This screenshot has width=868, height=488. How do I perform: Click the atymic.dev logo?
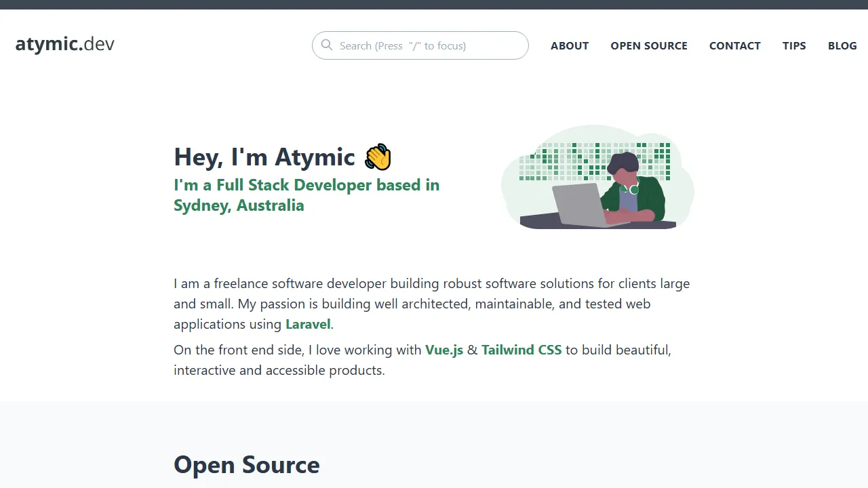64,43
